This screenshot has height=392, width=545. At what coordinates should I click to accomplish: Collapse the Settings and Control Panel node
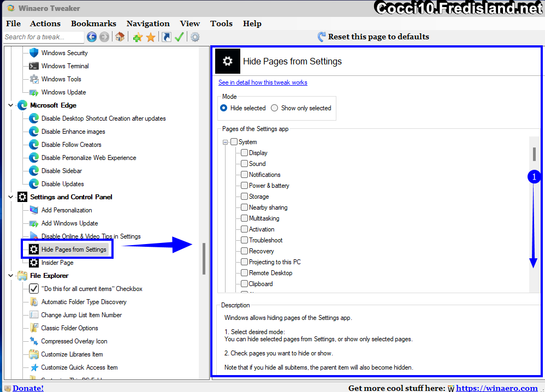point(11,197)
